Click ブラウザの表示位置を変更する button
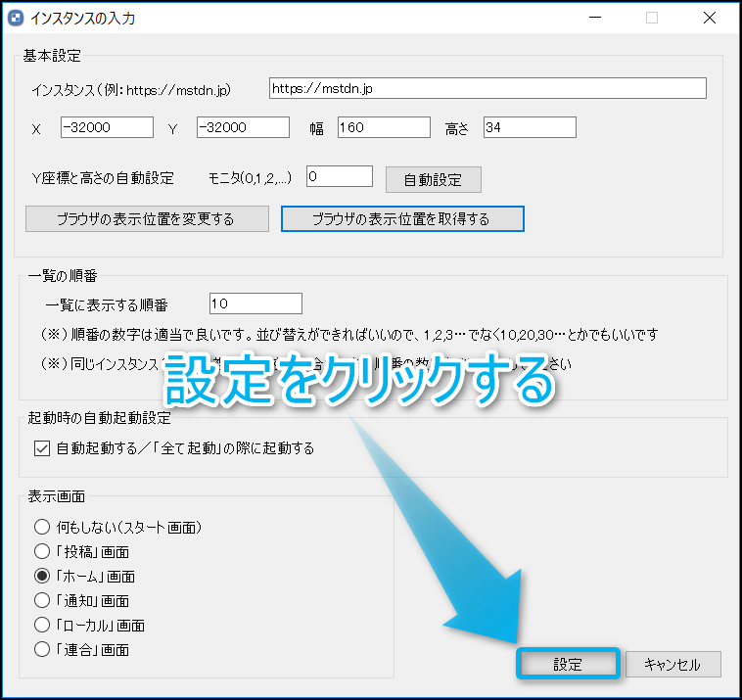This screenshot has width=742, height=700. click(146, 218)
